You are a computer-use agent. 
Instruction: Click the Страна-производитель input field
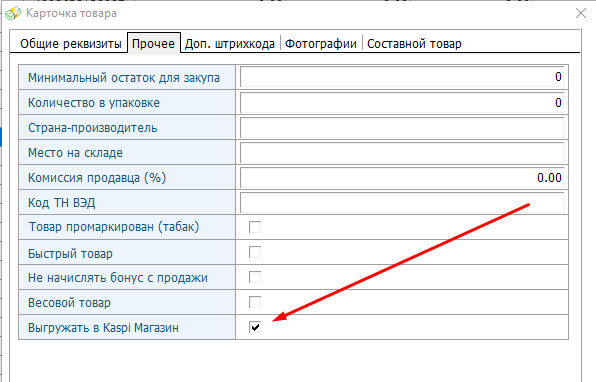click(x=402, y=128)
